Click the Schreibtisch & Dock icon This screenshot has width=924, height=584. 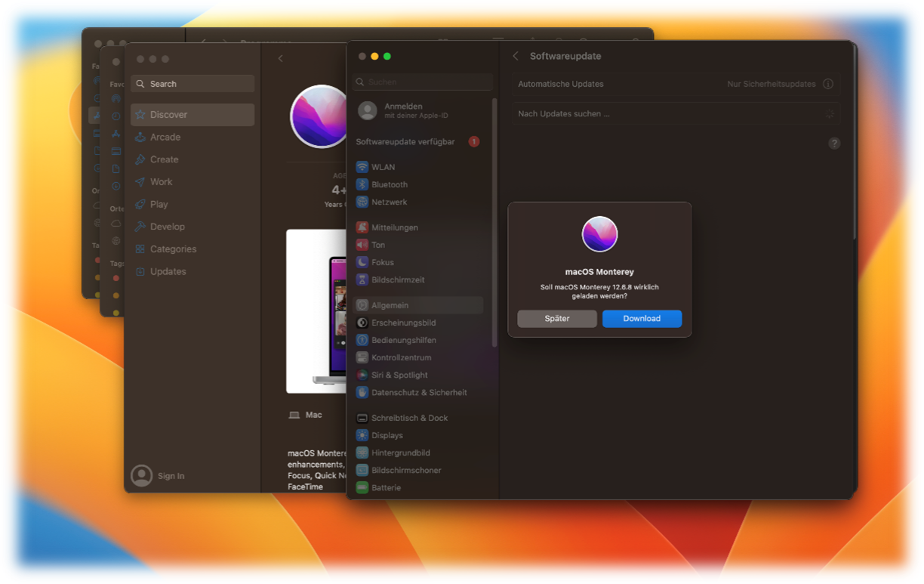click(x=362, y=418)
